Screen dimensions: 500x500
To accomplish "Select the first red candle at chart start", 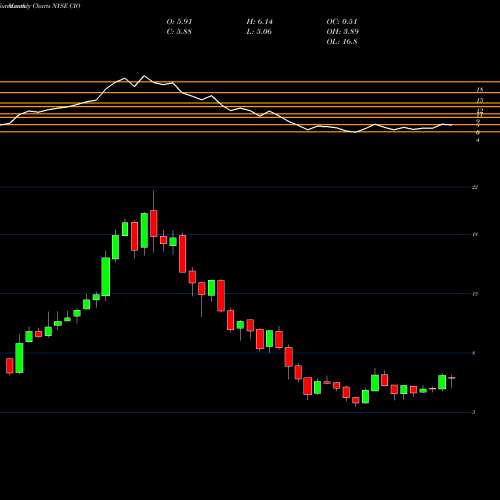I will click(10, 366).
